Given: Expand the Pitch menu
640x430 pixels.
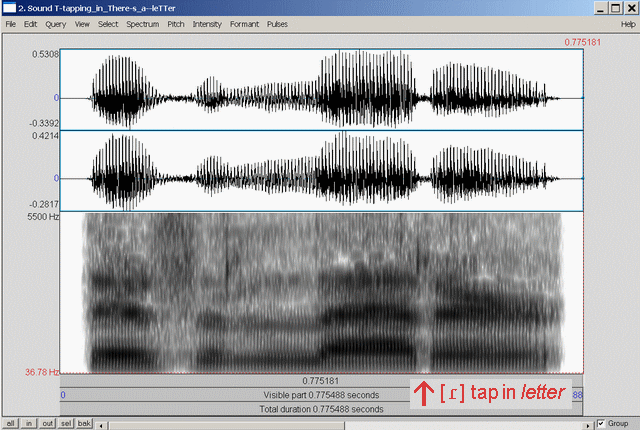Looking at the screenshot, I should point(176,23).
